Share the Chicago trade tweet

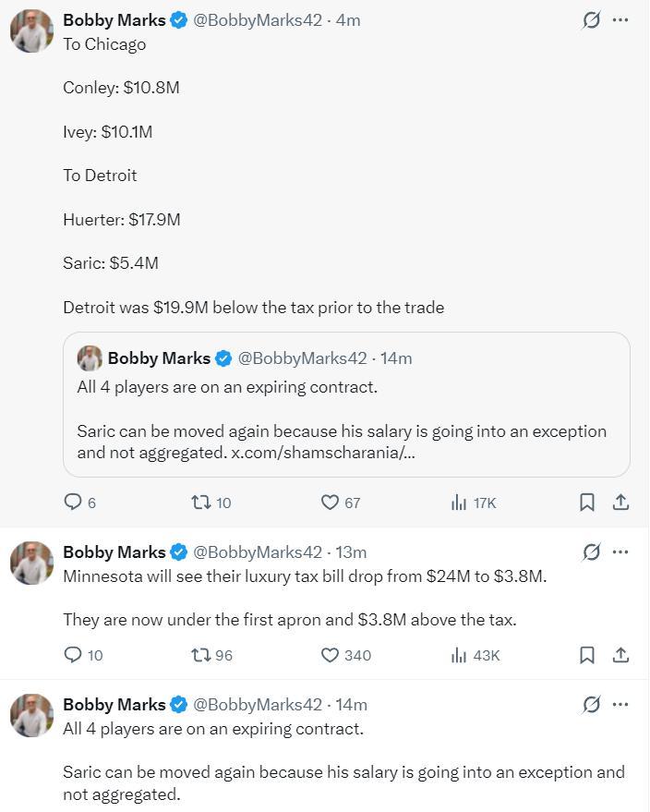621,503
